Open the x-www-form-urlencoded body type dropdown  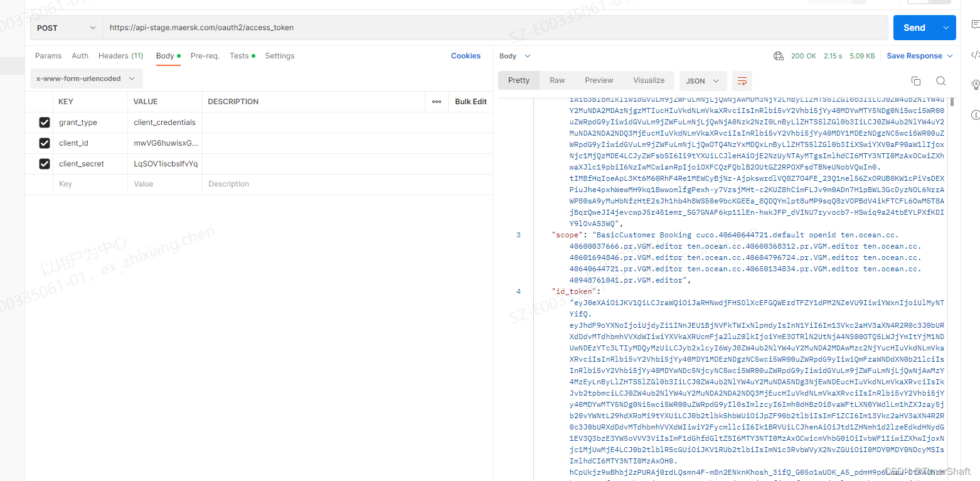click(x=86, y=78)
